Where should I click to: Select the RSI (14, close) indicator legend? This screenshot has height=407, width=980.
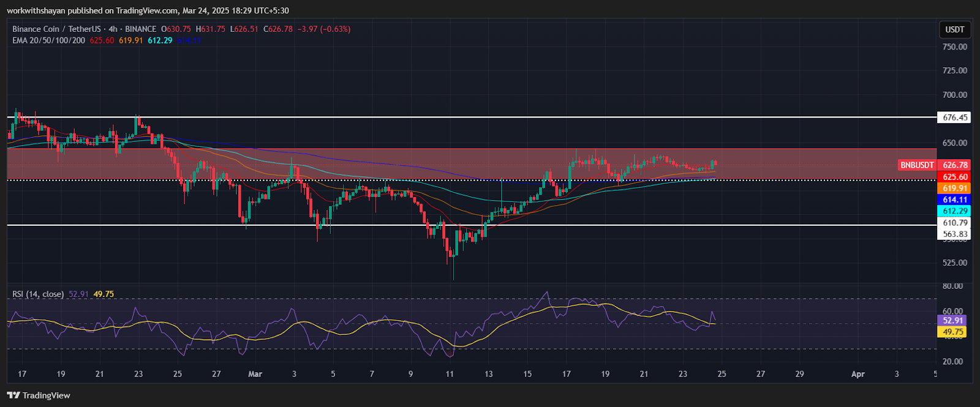38,294
